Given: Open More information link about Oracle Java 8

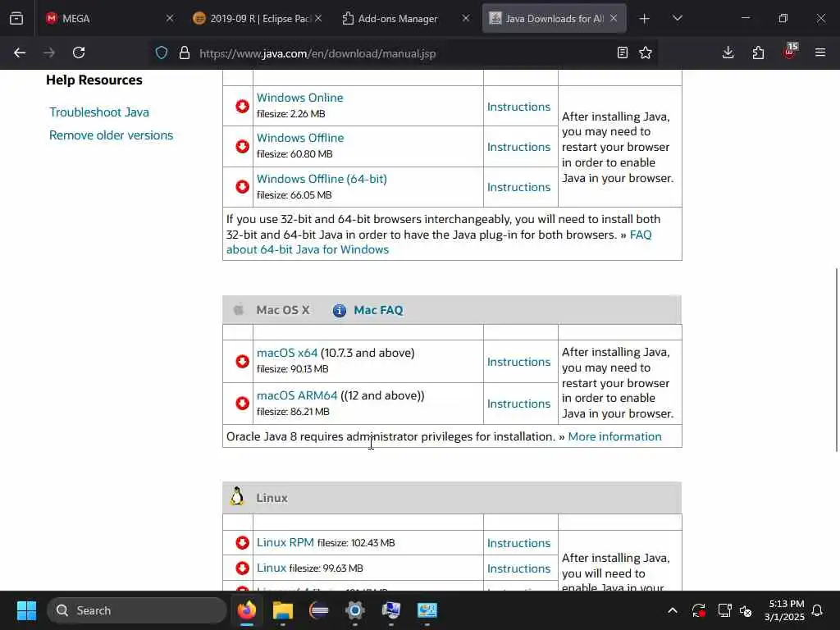Looking at the screenshot, I should [x=614, y=436].
